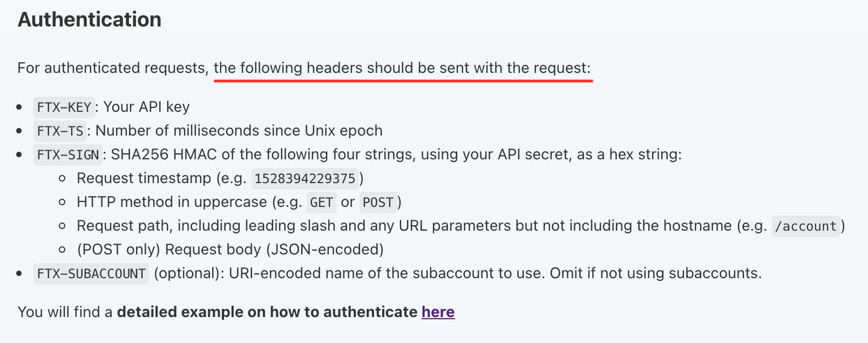
Task: Click the example timestamp 1528394229375
Action: point(304,178)
